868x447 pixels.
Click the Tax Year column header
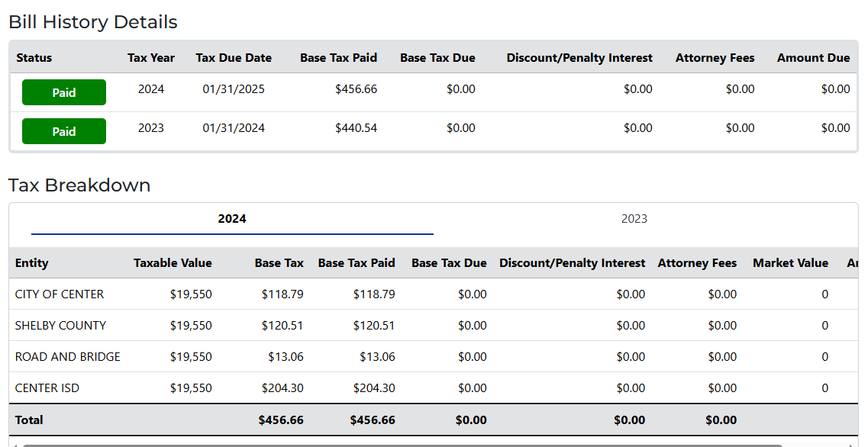point(151,58)
